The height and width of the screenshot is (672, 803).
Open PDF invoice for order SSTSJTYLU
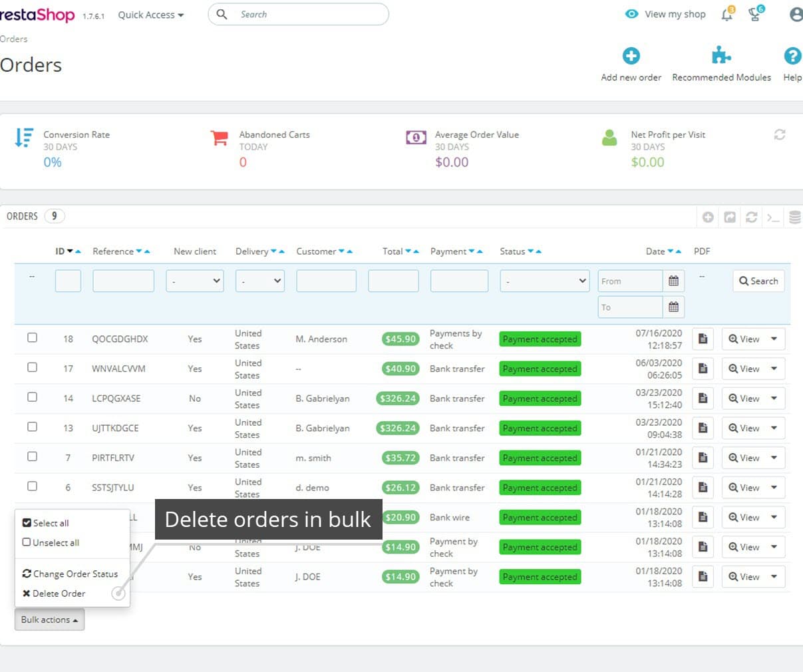tap(703, 488)
